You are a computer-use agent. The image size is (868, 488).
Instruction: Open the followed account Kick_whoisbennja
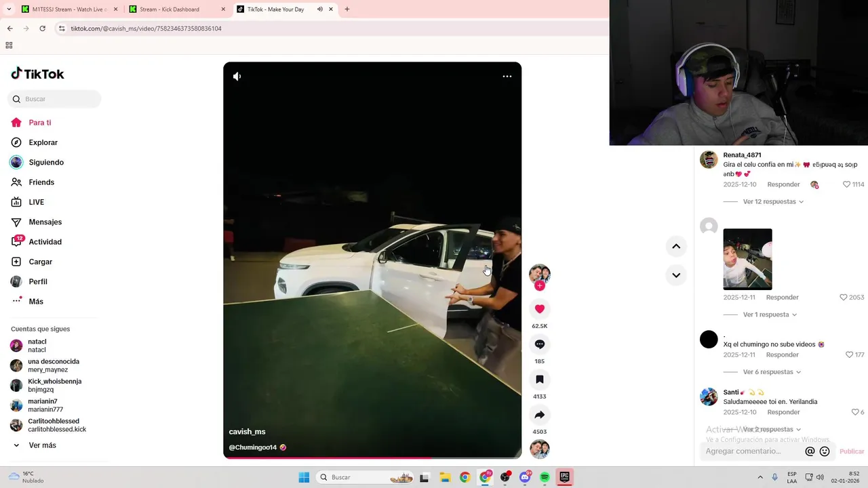point(54,385)
